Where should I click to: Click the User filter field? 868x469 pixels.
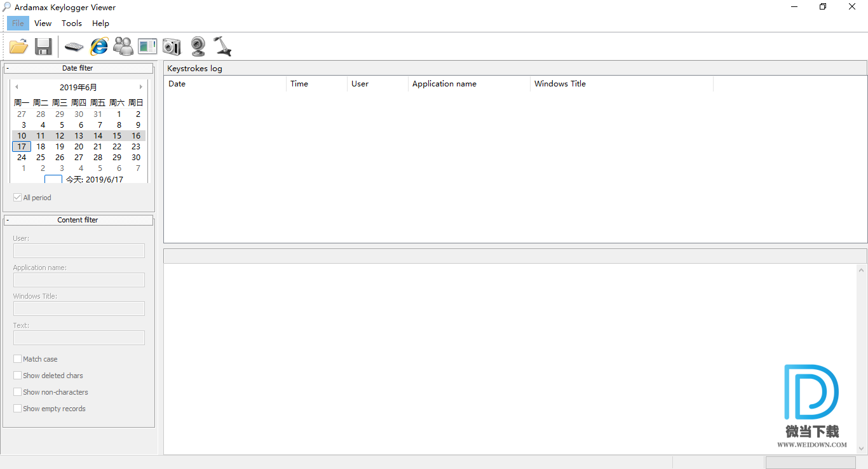click(79, 250)
